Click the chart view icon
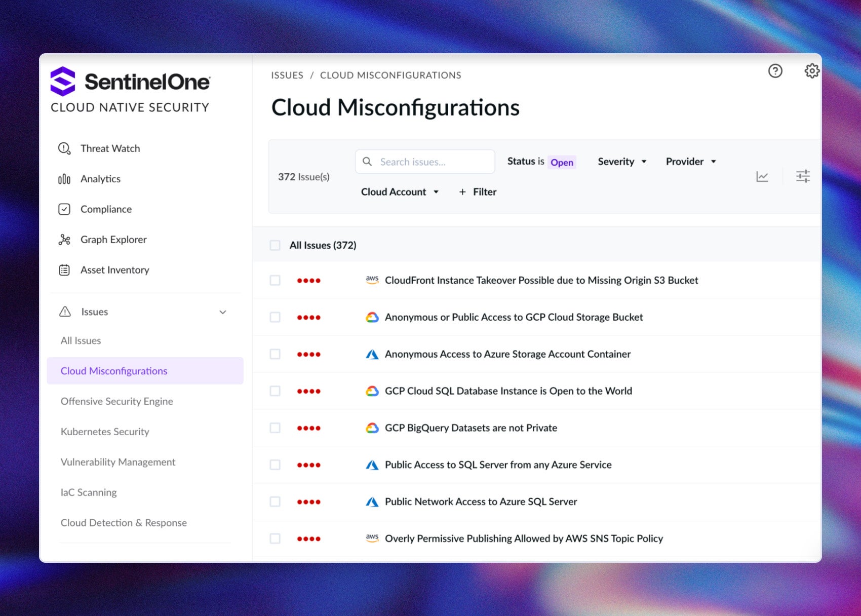The image size is (861, 616). point(762,176)
